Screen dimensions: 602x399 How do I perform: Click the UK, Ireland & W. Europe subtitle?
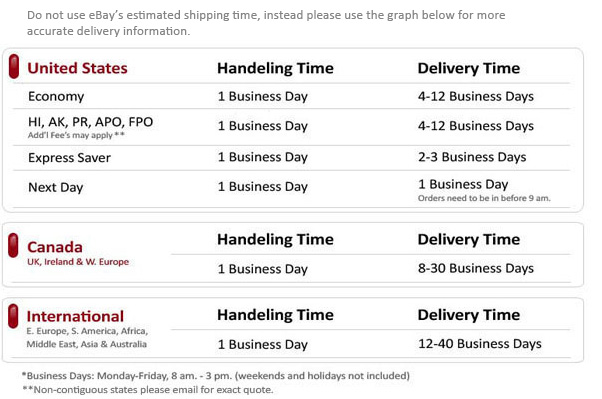pyautogui.click(x=78, y=262)
